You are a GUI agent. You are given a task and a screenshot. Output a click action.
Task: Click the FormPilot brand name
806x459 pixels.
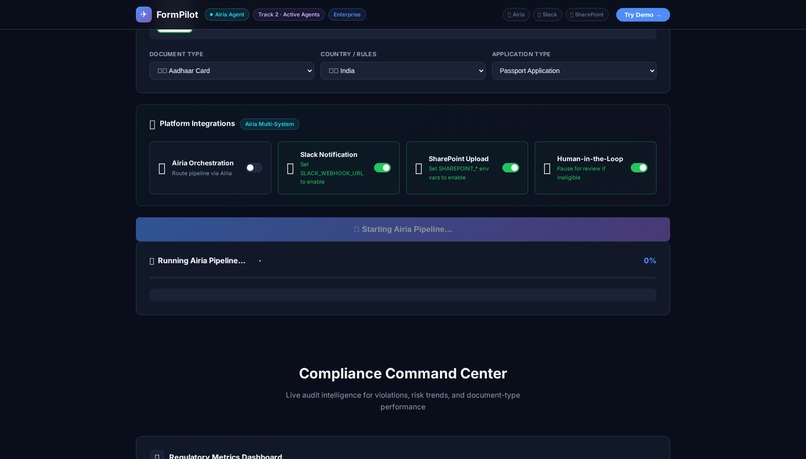point(177,14)
